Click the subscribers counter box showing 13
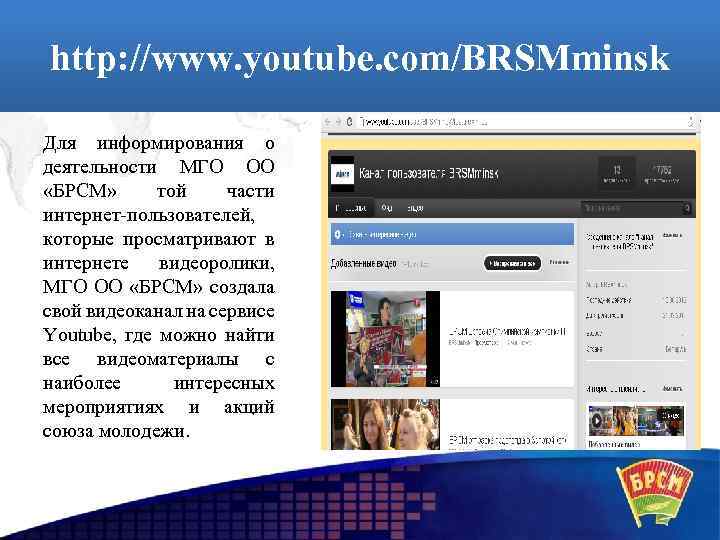This screenshot has width=720, height=540. tap(617, 174)
